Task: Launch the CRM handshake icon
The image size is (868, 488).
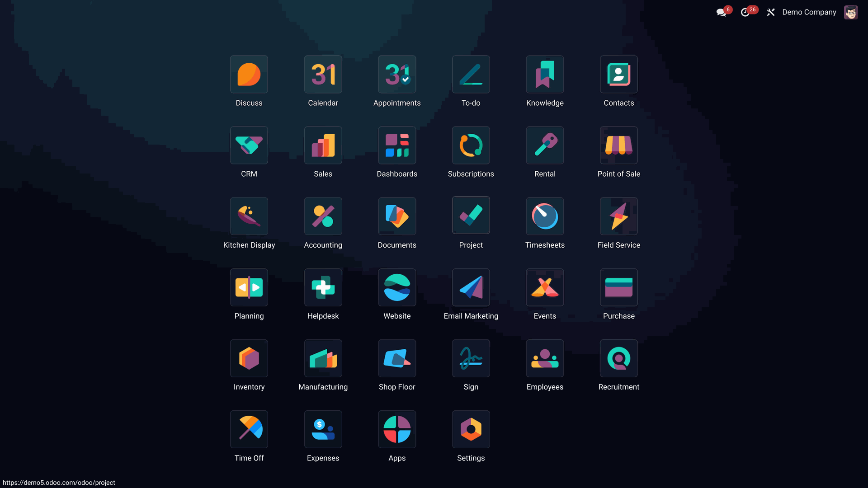Action: [249, 145]
